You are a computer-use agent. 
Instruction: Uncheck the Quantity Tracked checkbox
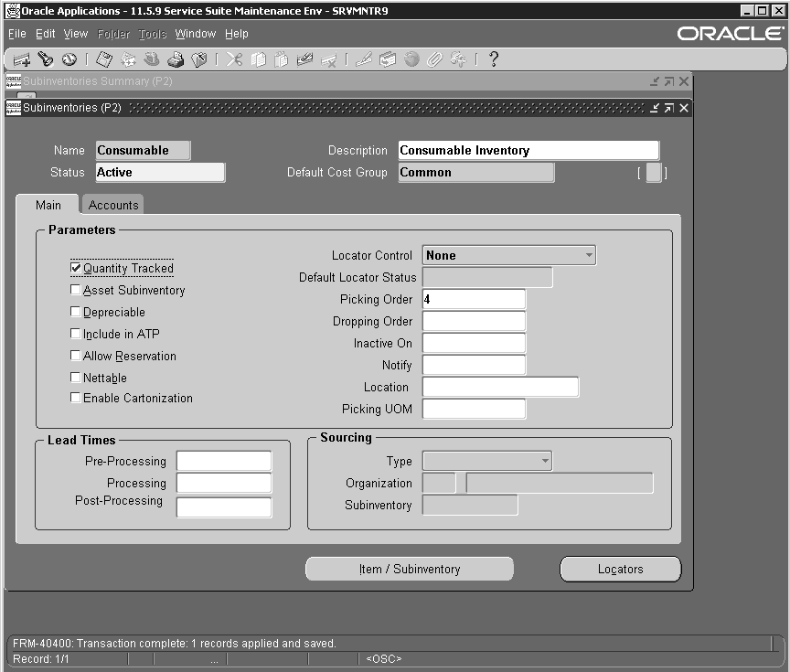76,268
